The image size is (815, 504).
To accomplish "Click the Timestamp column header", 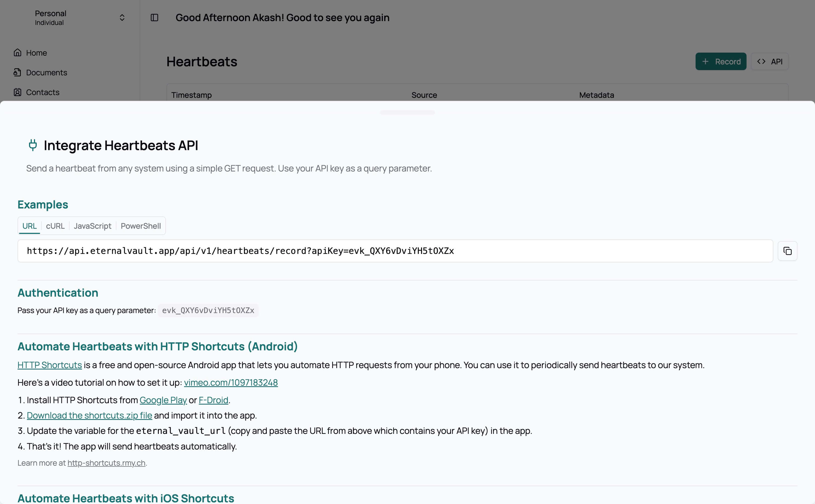I will point(191,95).
